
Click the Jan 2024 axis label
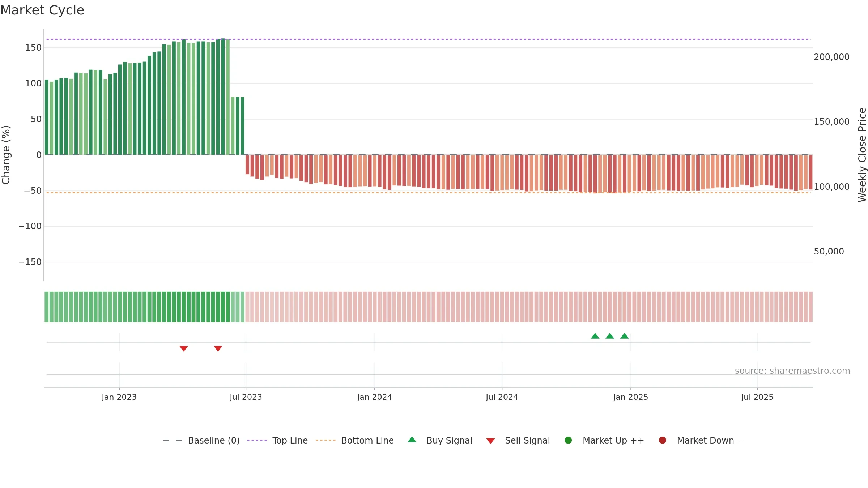tap(374, 397)
